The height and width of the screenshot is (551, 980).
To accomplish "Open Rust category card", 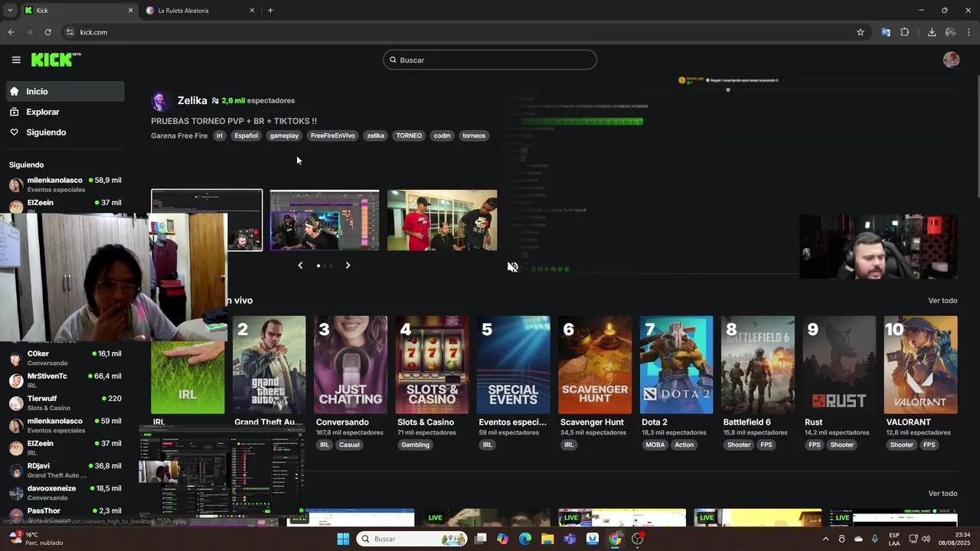I will 839,365.
